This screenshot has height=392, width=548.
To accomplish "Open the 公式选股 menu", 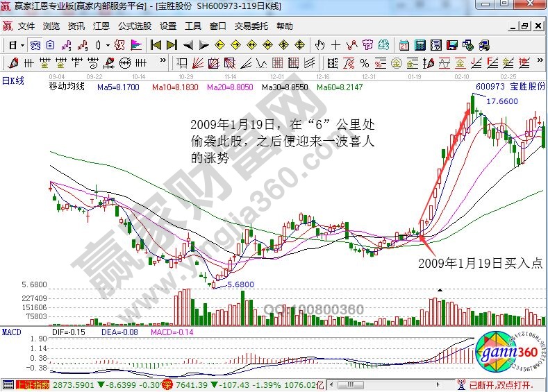I will tap(134, 26).
